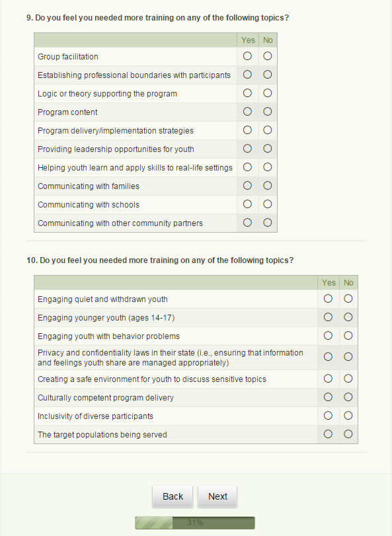Image resolution: width=392 pixels, height=536 pixels.
Task: Choose Yes for Logic or theory supporting program
Action: (247, 93)
